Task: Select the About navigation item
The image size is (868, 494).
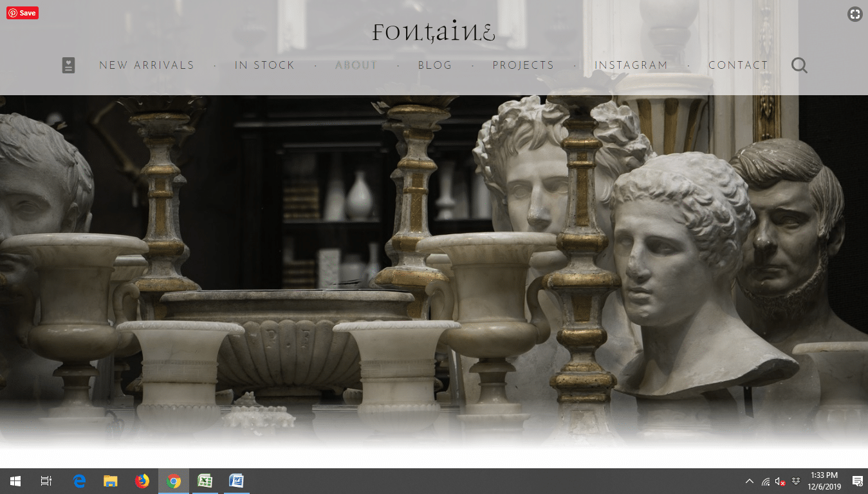Action: coord(356,65)
